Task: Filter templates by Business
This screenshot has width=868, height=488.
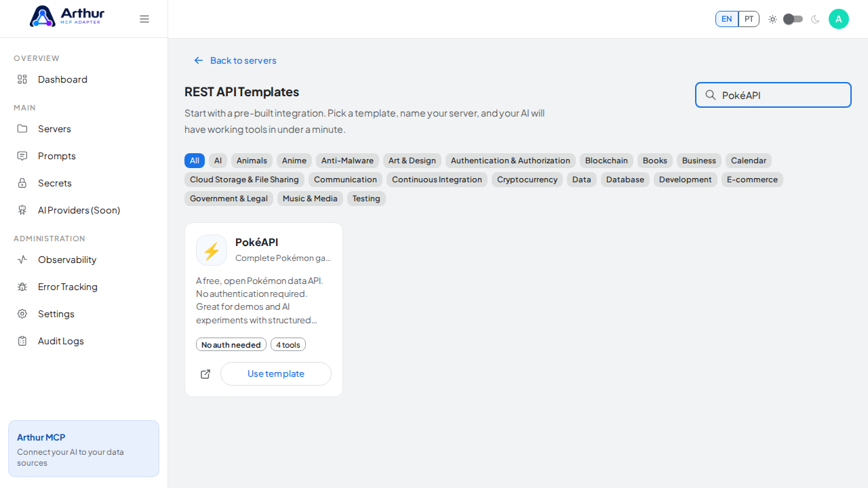Action: pos(699,161)
